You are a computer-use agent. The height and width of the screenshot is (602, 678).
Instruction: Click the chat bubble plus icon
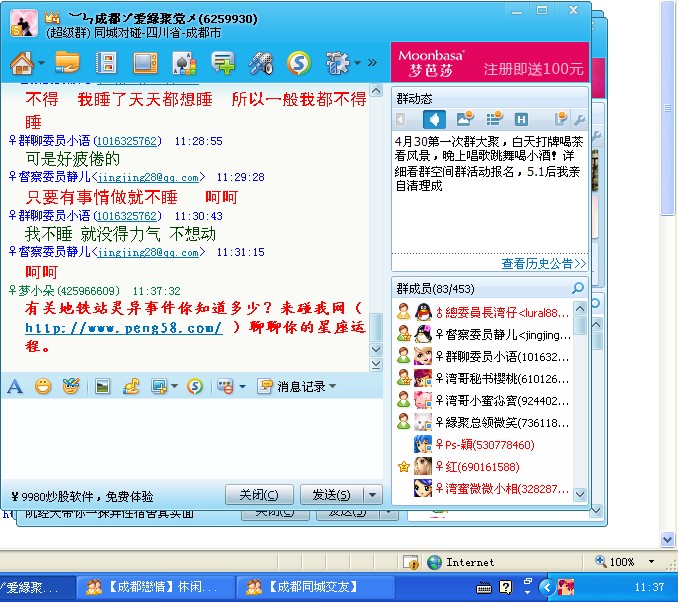[223, 63]
